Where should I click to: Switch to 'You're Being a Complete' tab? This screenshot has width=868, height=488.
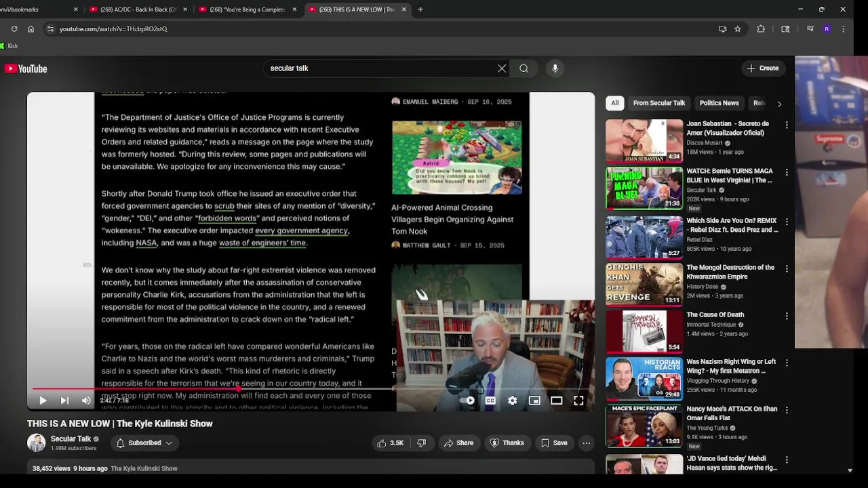pyautogui.click(x=247, y=9)
